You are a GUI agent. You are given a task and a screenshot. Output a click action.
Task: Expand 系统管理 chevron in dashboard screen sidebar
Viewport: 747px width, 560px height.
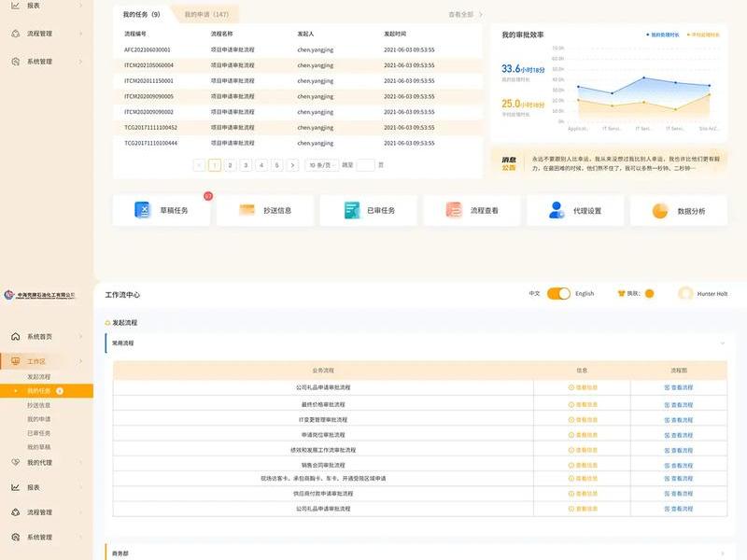tap(80, 62)
